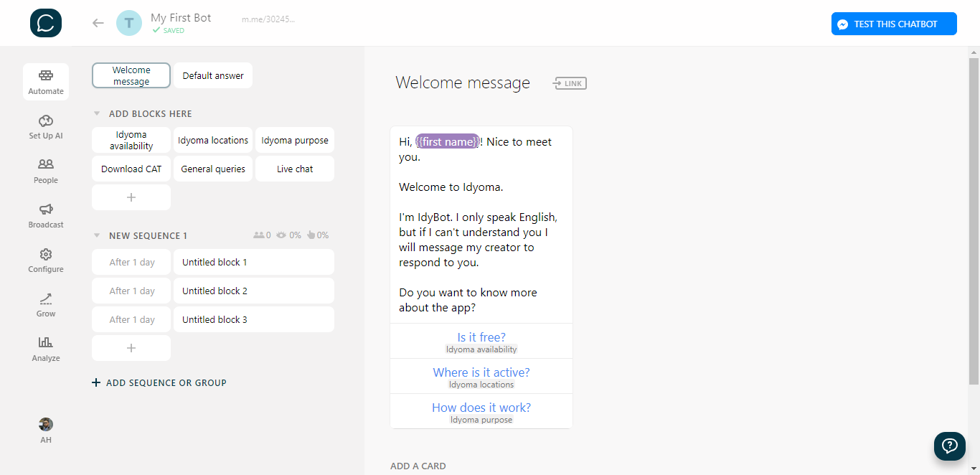
Task: Click the Test This Chatbot button
Action: (x=894, y=24)
